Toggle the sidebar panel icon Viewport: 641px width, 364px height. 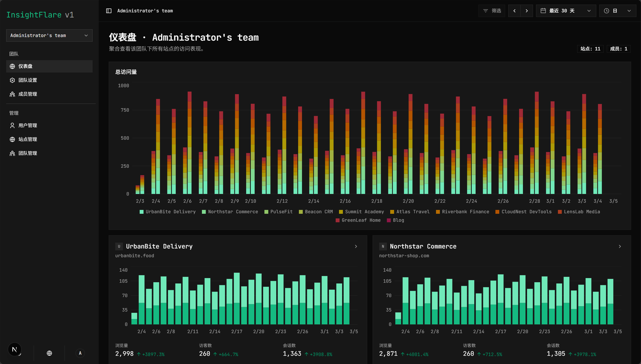pyautogui.click(x=109, y=11)
